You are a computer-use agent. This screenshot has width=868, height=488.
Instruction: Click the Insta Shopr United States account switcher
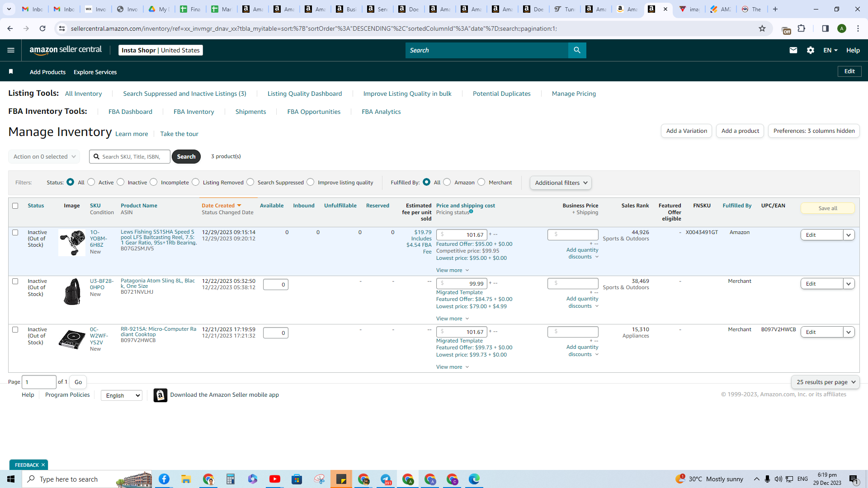pos(160,50)
